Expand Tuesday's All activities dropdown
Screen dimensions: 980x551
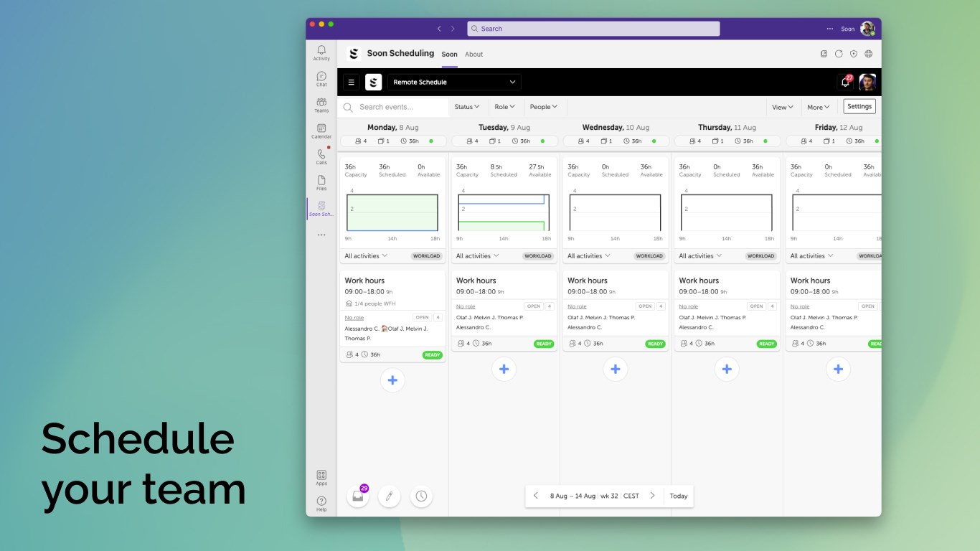click(x=477, y=256)
